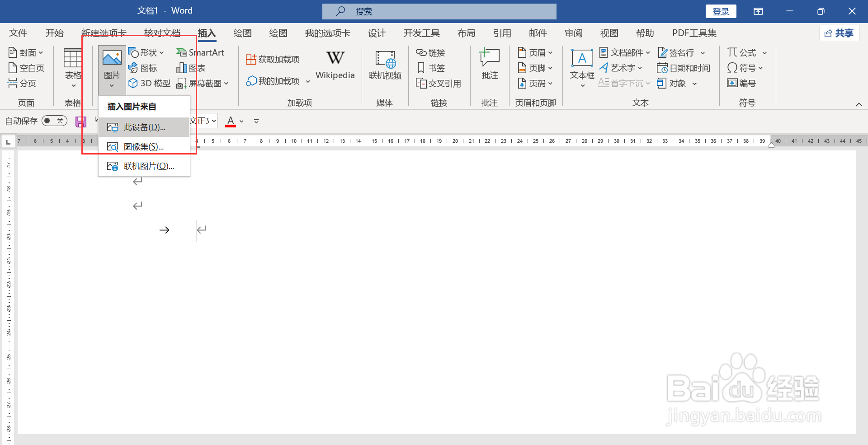Open the Screenshot (屏幕截图) dropdown
Viewport: 868px width, 445px height.
tap(203, 84)
